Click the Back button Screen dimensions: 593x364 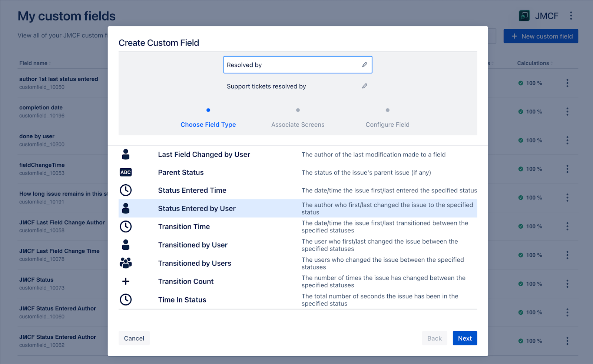(x=434, y=338)
